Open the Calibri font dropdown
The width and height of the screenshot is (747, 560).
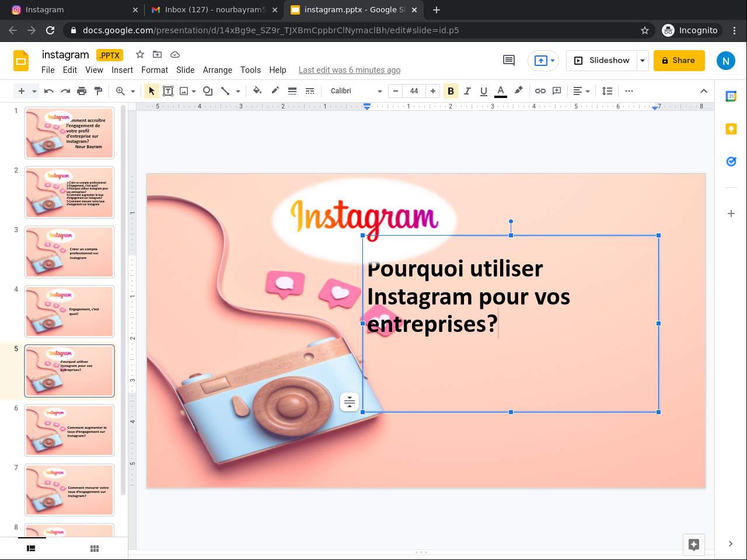click(x=355, y=91)
